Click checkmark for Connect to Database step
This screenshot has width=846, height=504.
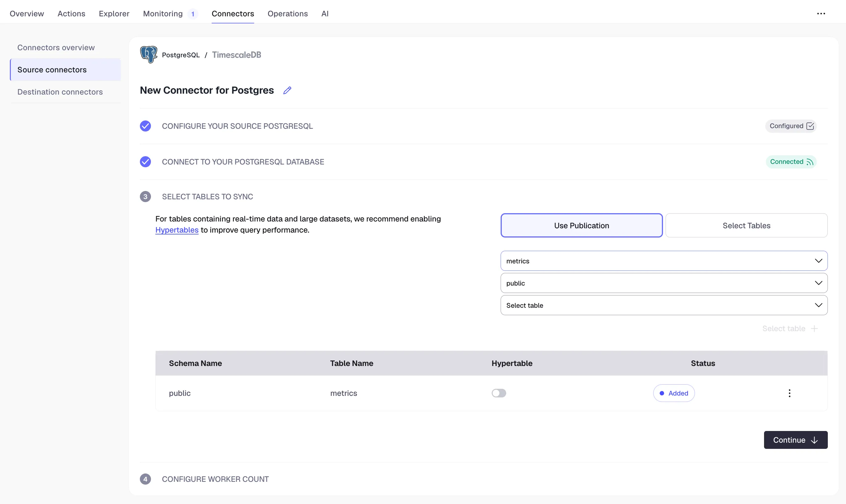[x=145, y=162]
